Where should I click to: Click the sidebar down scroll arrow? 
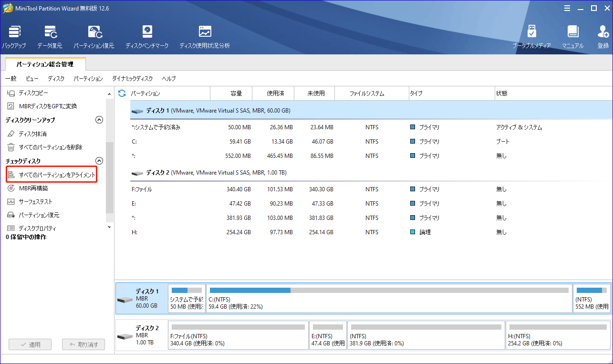coord(109,228)
